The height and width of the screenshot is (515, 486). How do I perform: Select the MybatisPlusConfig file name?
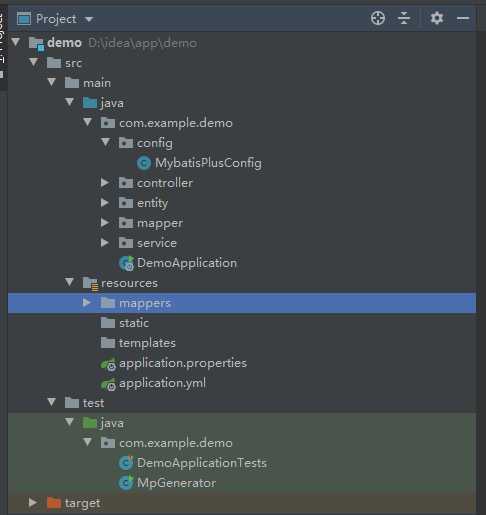pyautogui.click(x=208, y=163)
